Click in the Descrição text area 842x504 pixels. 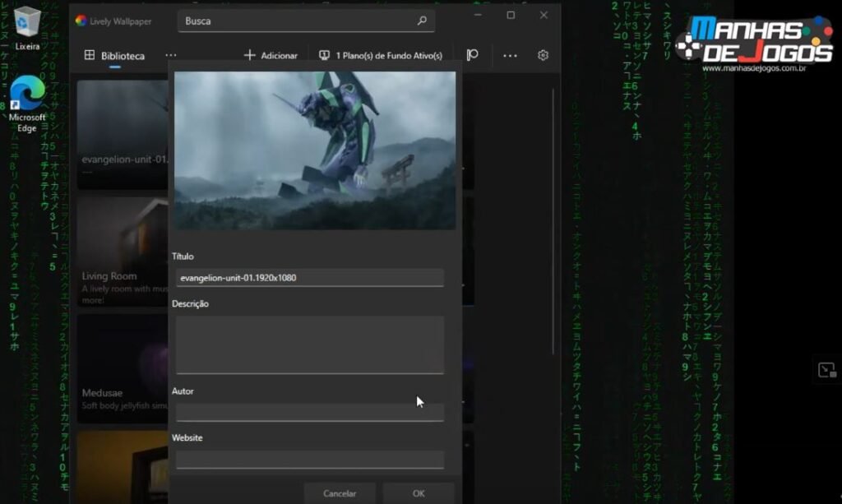click(310, 344)
